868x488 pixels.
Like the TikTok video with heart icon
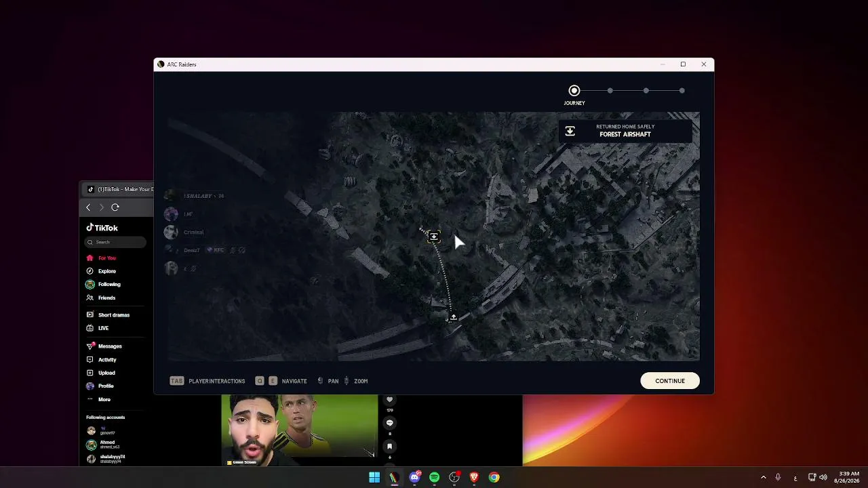[389, 400]
